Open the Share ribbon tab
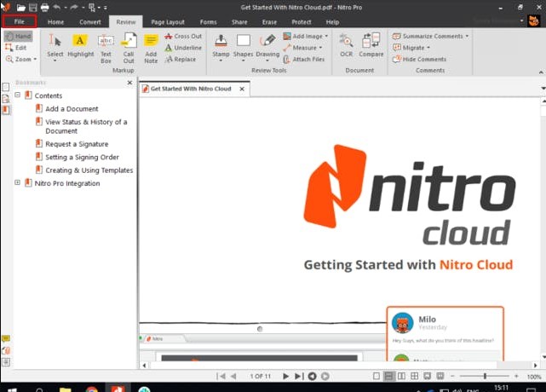Screen dimensions: 546x392 (x=239, y=22)
